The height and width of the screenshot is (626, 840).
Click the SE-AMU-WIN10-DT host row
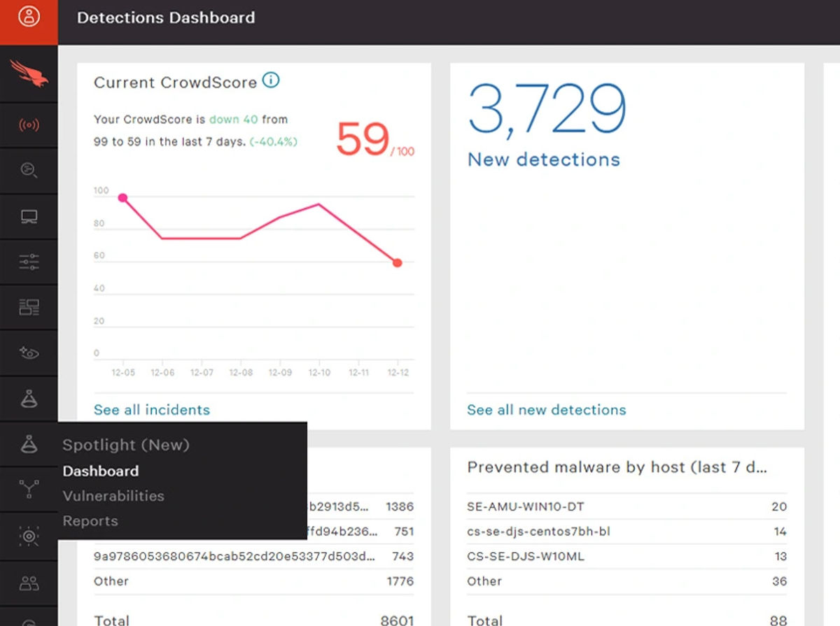[x=626, y=506]
